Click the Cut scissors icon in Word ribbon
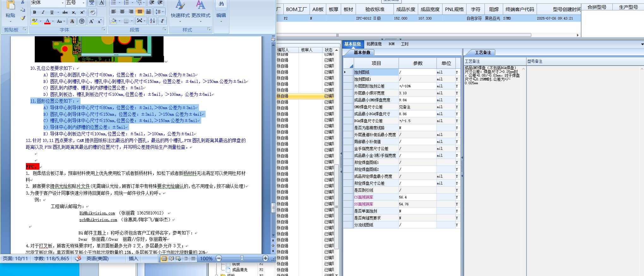Viewport: 644px width, 276px height. (23, 2)
